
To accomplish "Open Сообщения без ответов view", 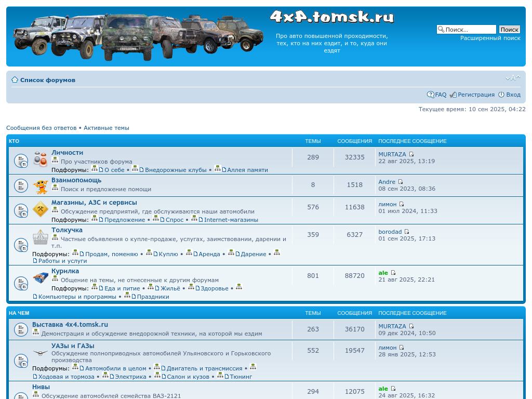I will pyautogui.click(x=41, y=128).
